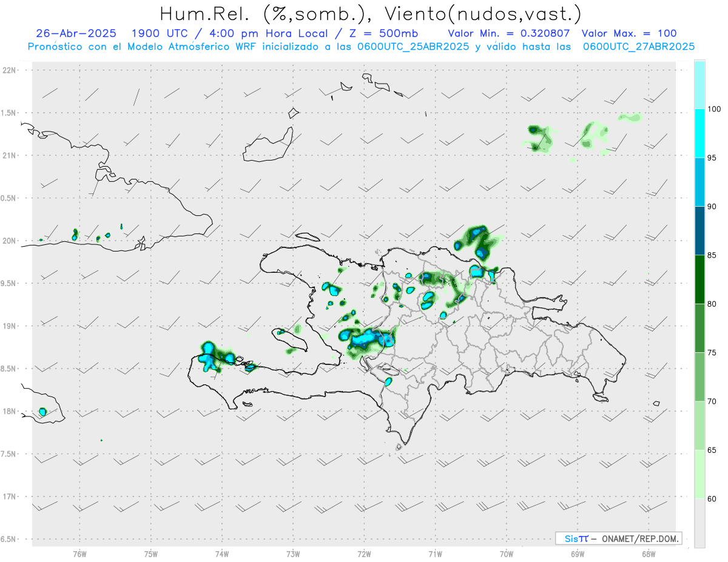728x562 pixels.
Task: Click the longitude label '70W'
Action: pyautogui.click(x=507, y=554)
